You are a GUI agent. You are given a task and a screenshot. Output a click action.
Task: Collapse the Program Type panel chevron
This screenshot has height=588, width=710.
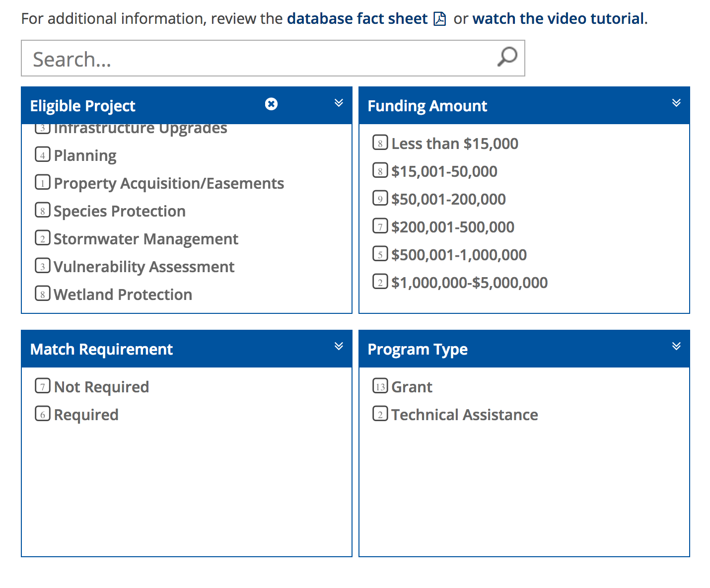point(676,346)
